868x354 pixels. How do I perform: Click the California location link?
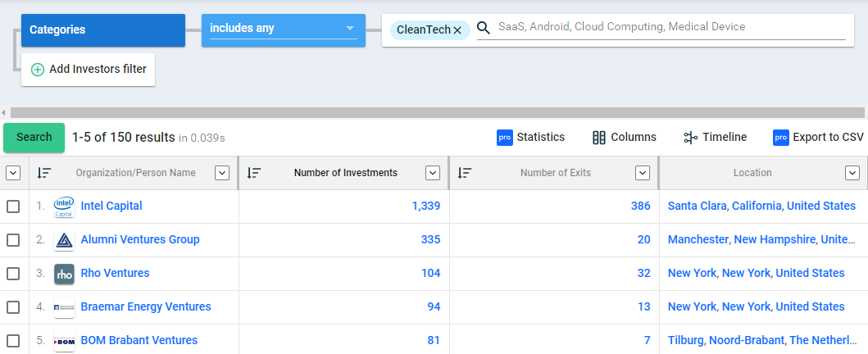point(757,206)
